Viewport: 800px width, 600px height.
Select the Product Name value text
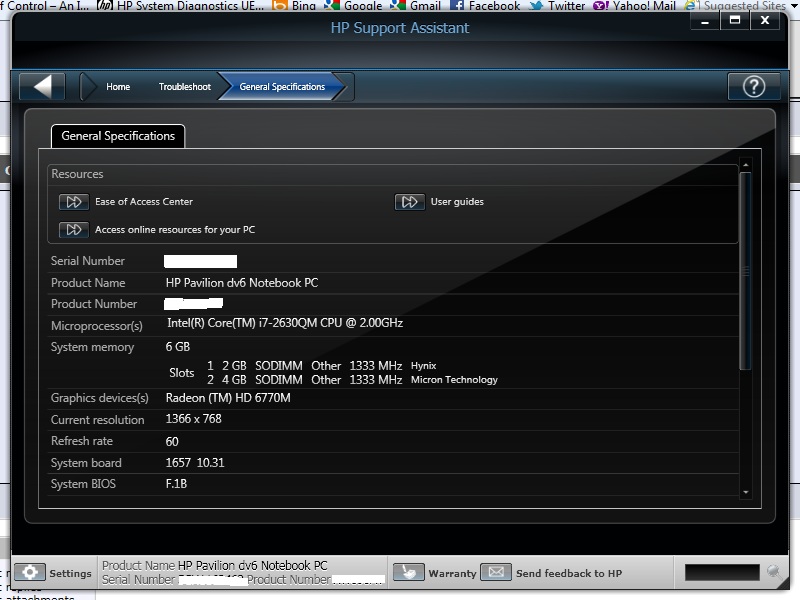[242, 283]
